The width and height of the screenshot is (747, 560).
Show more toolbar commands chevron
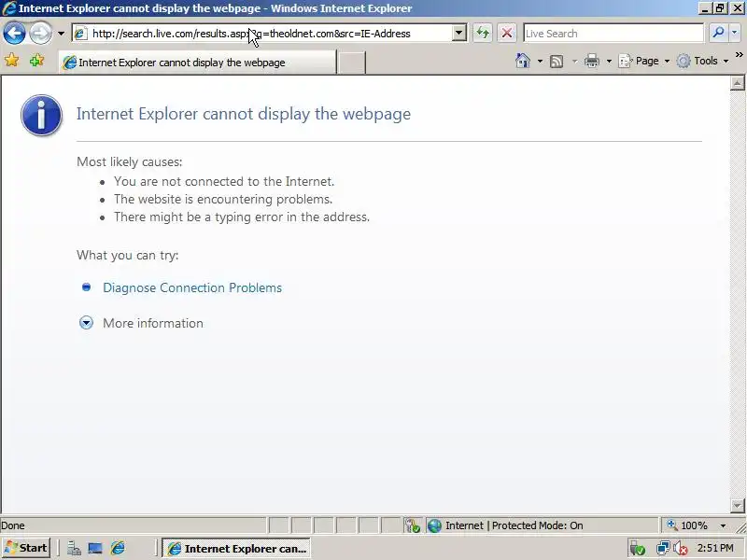click(739, 55)
